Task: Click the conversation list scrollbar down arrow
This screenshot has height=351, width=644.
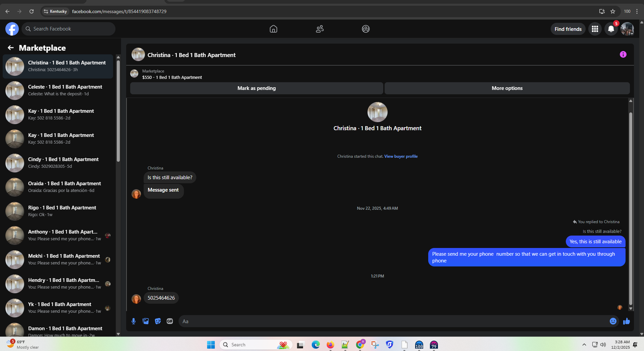Action: tap(118, 334)
